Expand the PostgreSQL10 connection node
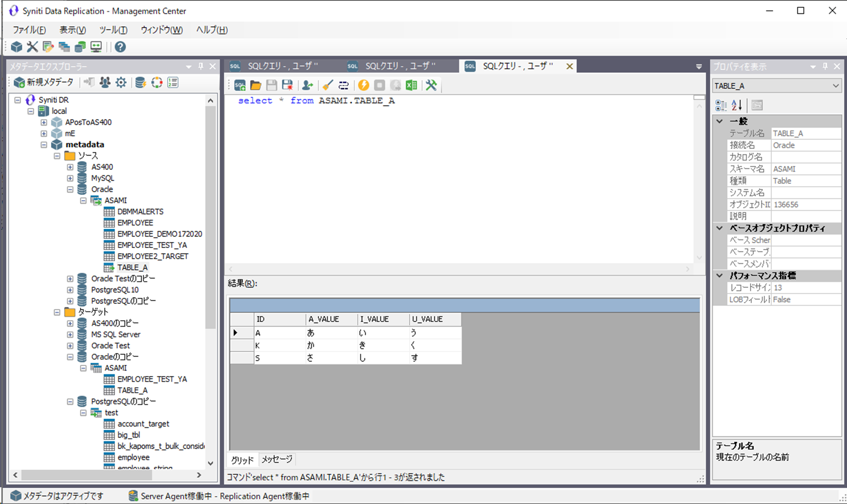 [x=70, y=290]
